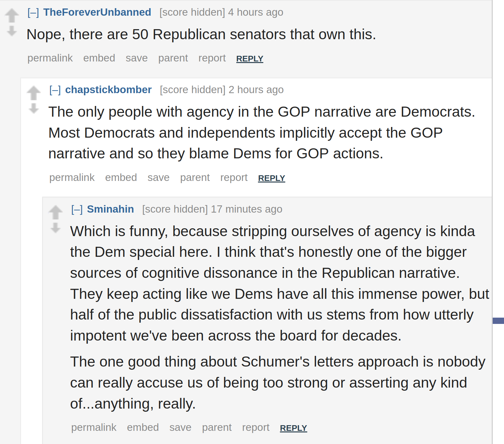The height and width of the screenshot is (444, 504).
Task: Click the blue scrollbar marker on right edge
Action: pos(498,321)
